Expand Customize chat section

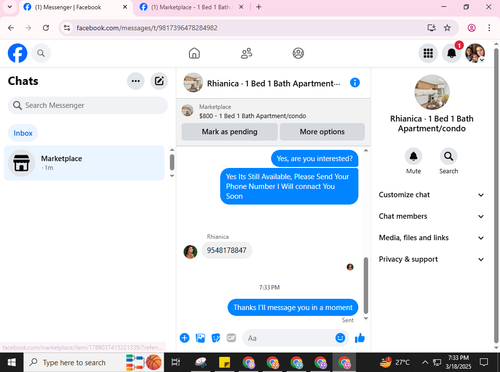431,195
